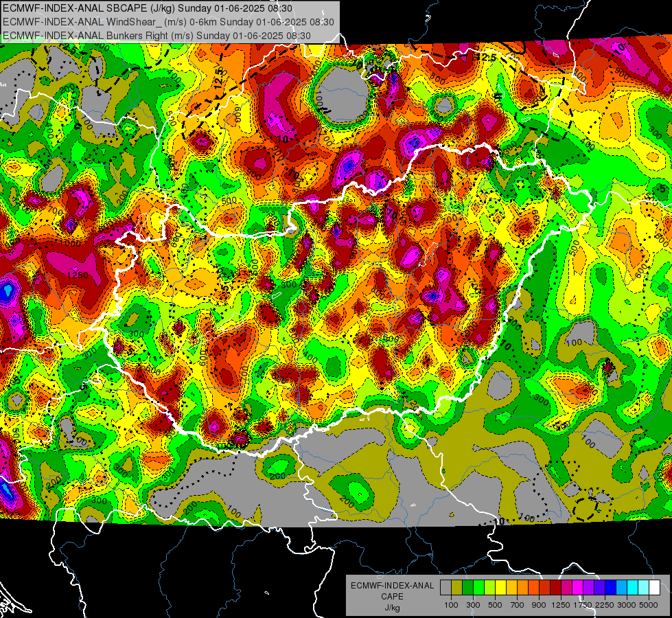Click the red-orange legend swatch
This screenshot has height=618, width=672.
click(533, 587)
